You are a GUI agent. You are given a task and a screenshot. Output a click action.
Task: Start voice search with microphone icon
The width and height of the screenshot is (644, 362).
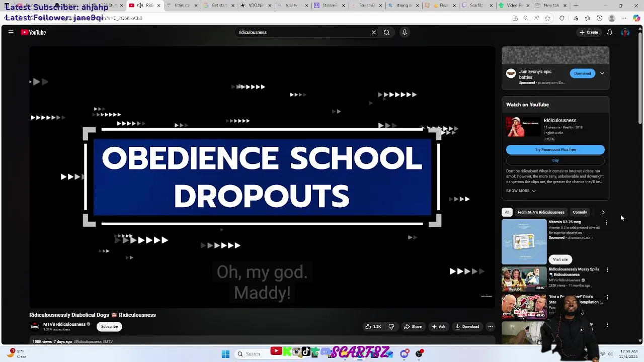coord(405,32)
